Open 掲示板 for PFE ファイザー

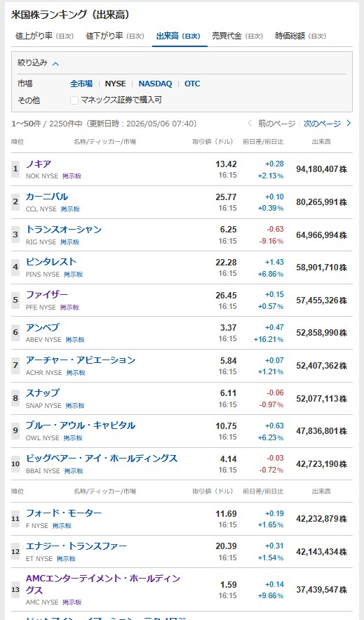69,308
